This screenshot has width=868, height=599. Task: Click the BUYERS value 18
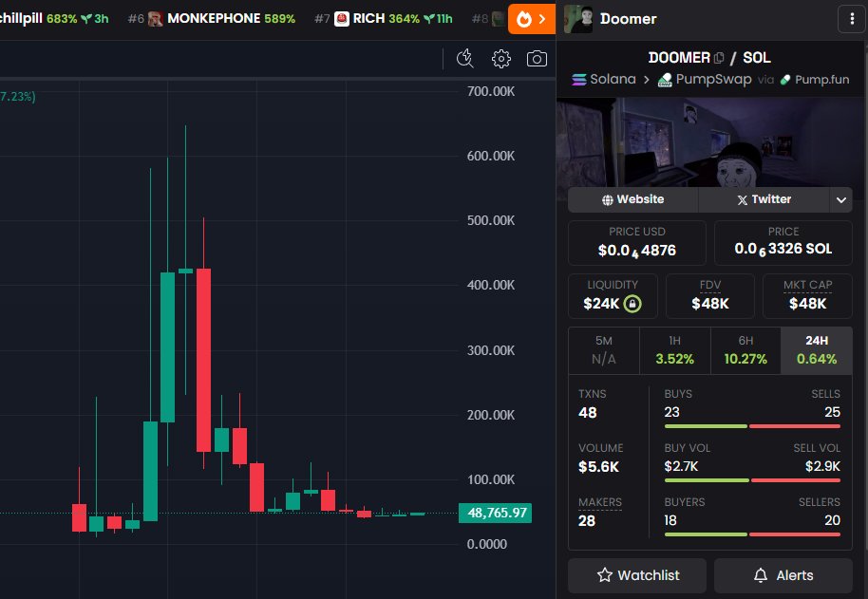click(x=670, y=520)
